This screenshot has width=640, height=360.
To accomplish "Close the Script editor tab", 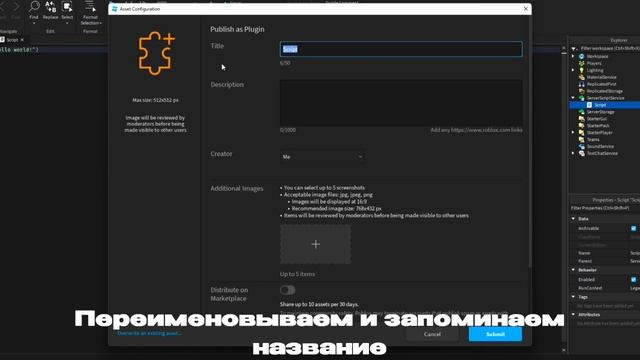I will pos(22,40).
